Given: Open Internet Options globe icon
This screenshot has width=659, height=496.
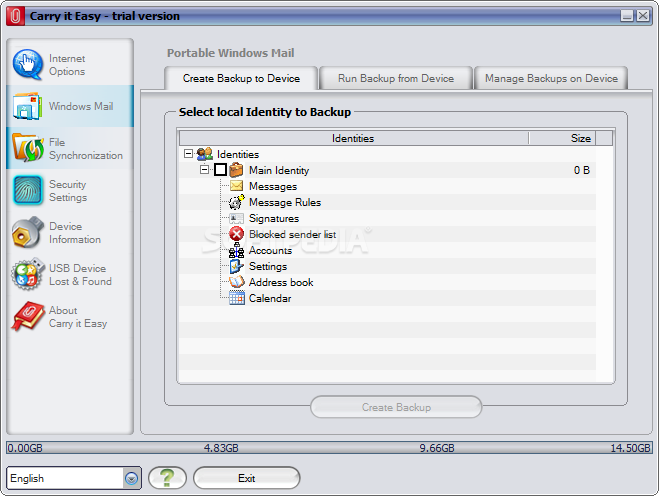Looking at the screenshot, I should click(x=27, y=64).
